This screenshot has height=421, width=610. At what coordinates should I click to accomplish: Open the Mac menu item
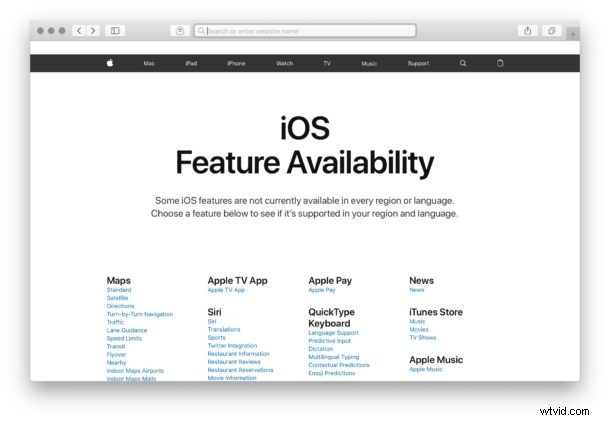[x=149, y=63]
